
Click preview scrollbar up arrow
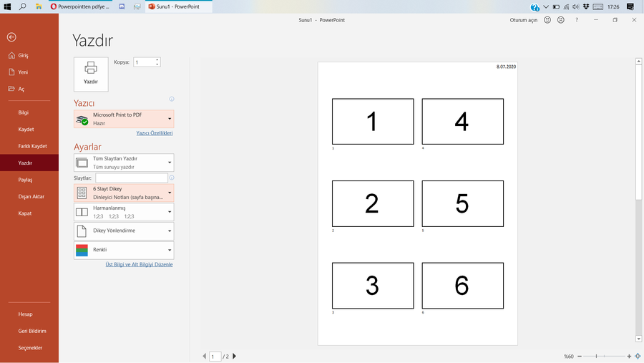tap(639, 62)
